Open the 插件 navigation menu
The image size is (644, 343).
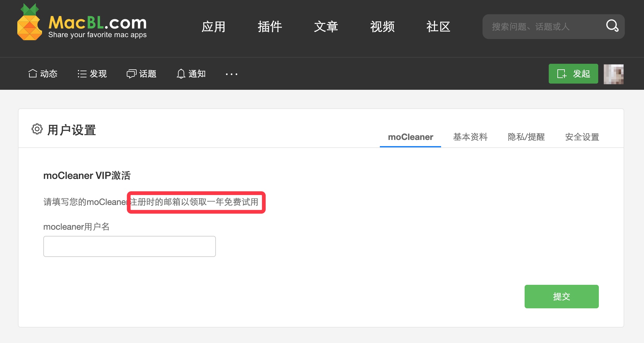coord(270,27)
